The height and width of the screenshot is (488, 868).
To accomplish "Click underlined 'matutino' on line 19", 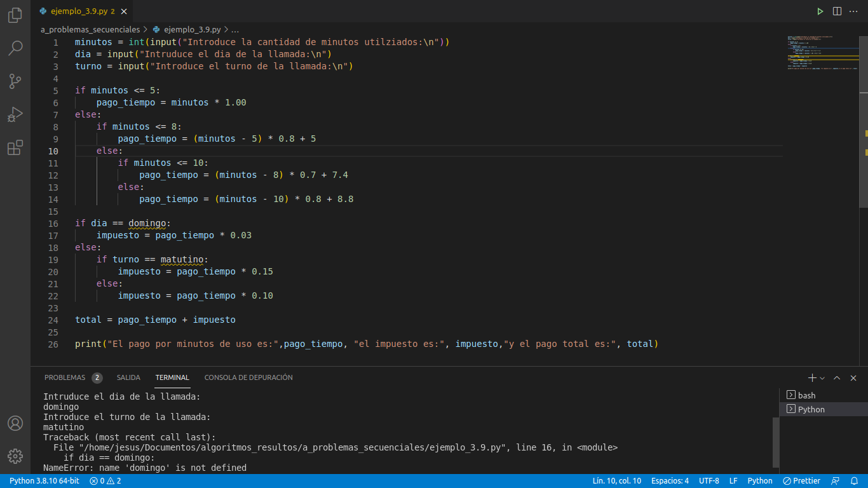I will [x=182, y=260].
